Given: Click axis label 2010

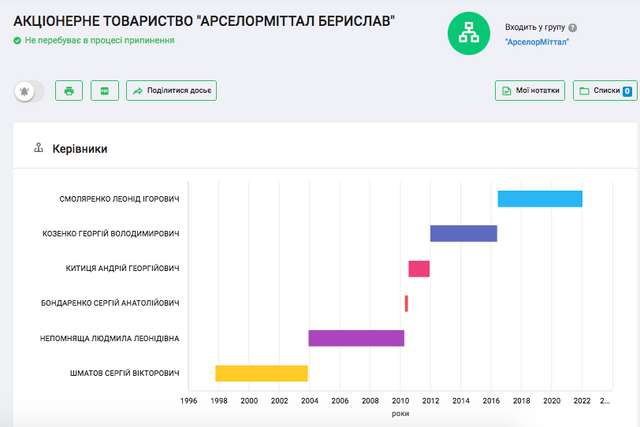Looking at the screenshot, I should coord(400,401).
